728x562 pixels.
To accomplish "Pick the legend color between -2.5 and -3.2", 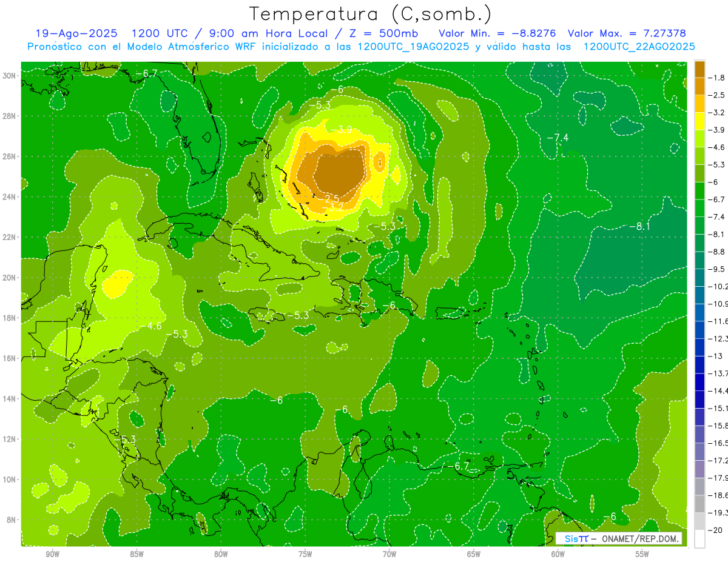I will point(699,104).
